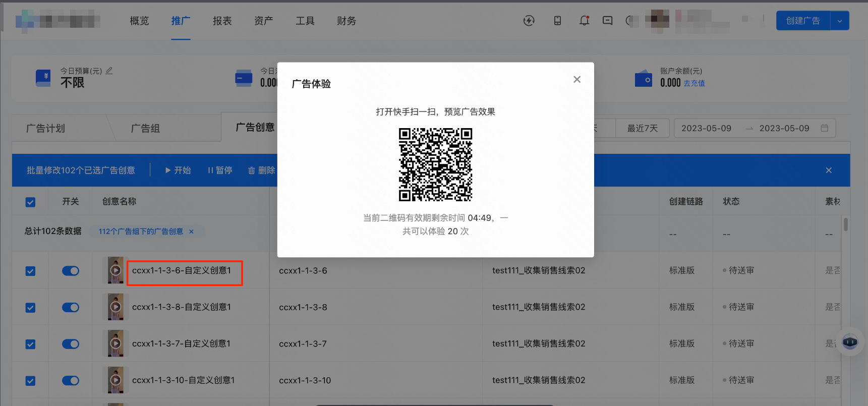Click the 今日预算 budget icon
The image size is (868, 406).
tap(43, 78)
